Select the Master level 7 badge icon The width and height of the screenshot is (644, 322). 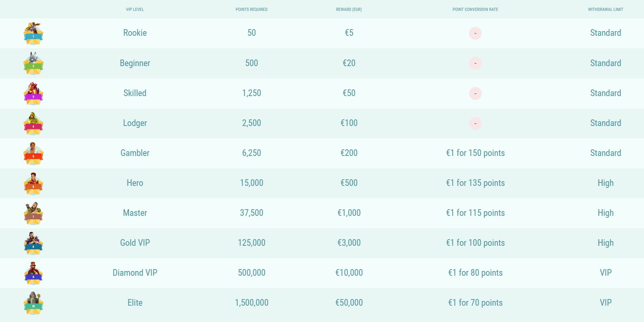tap(33, 213)
